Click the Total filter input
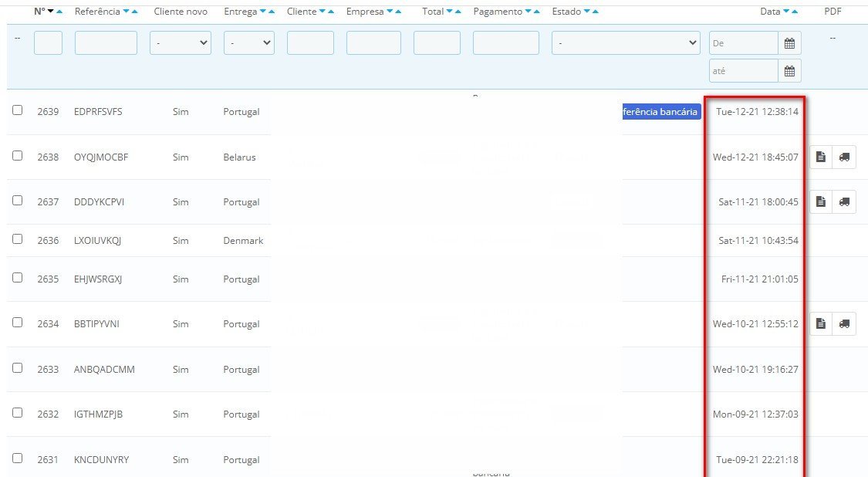 (x=437, y=42)
